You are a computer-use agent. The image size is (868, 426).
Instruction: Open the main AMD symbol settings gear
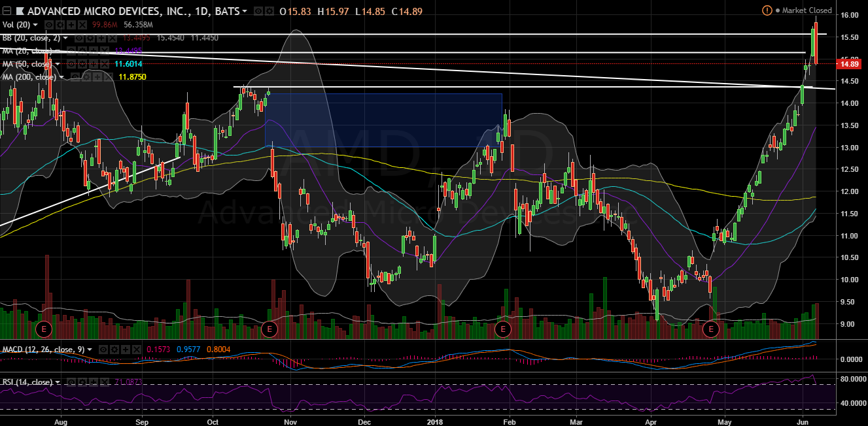tap(269, 11)
